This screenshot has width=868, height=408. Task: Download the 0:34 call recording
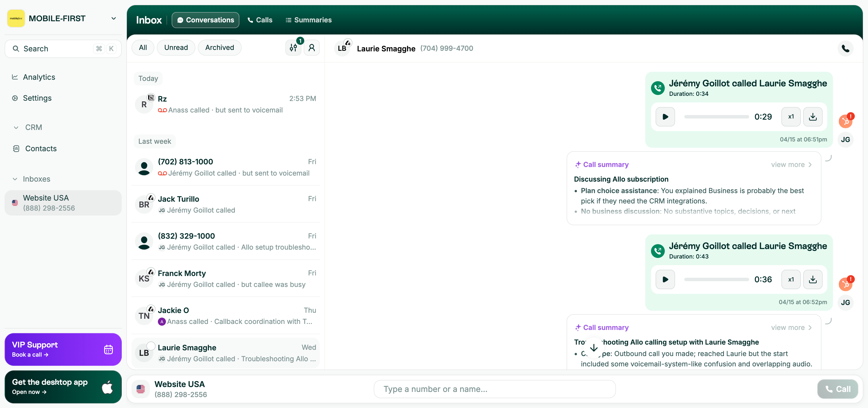[812, 116]
